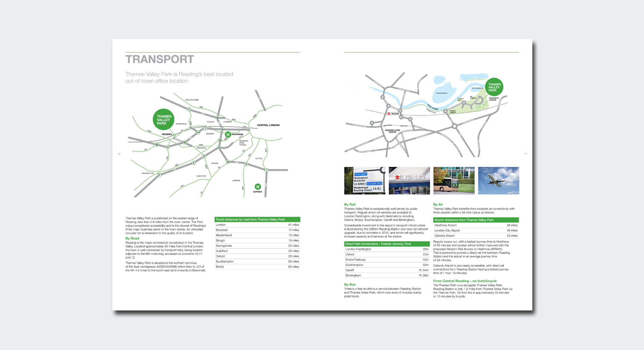Screen dimensions: 644x350
Task: Select the Southampton 56 miles row
Action: (257, 261)
